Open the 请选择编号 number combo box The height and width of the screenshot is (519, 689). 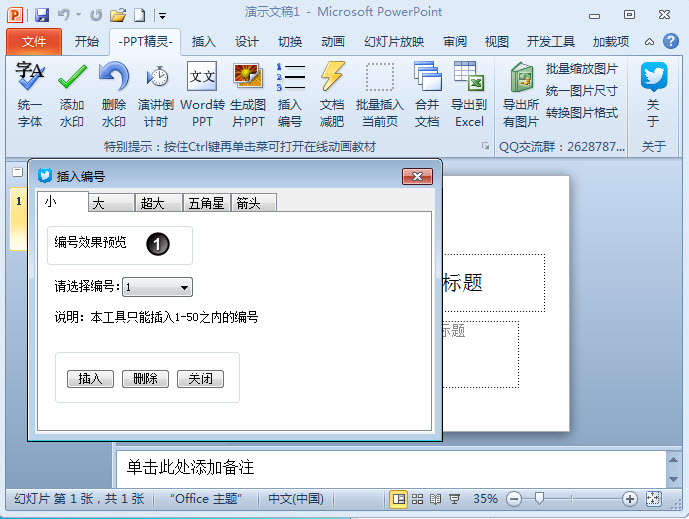157,287
